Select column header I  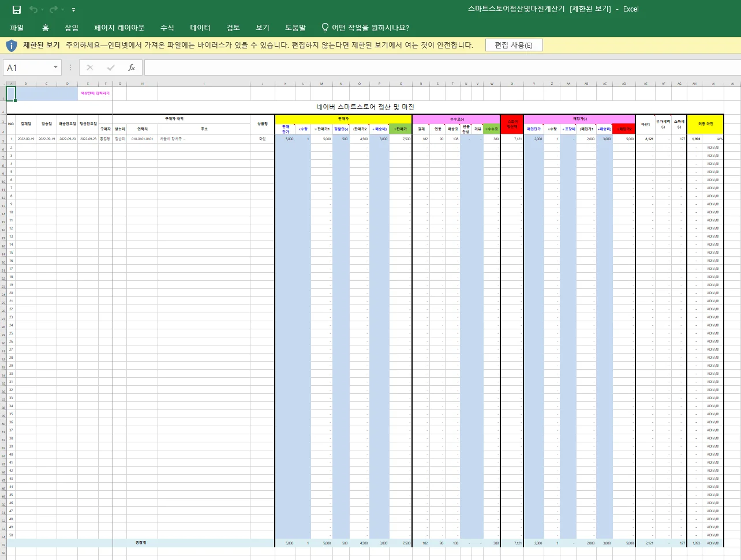pos(204,84)
